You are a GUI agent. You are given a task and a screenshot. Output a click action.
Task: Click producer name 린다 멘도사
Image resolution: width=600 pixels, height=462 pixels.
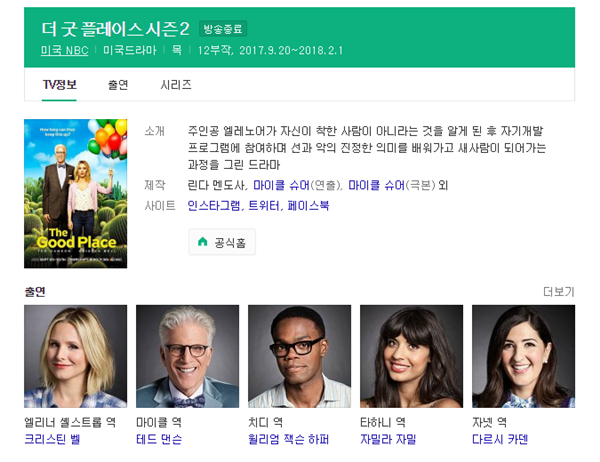pos(216,185)
